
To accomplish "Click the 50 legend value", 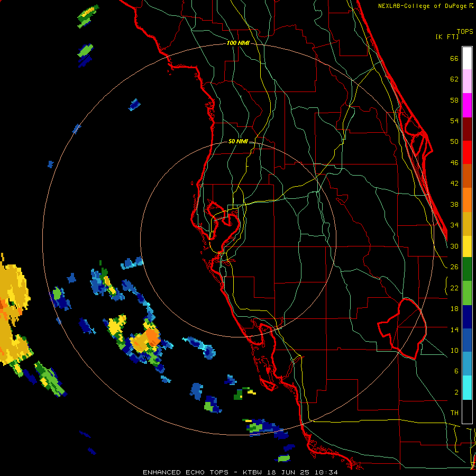I will point(454,141).
